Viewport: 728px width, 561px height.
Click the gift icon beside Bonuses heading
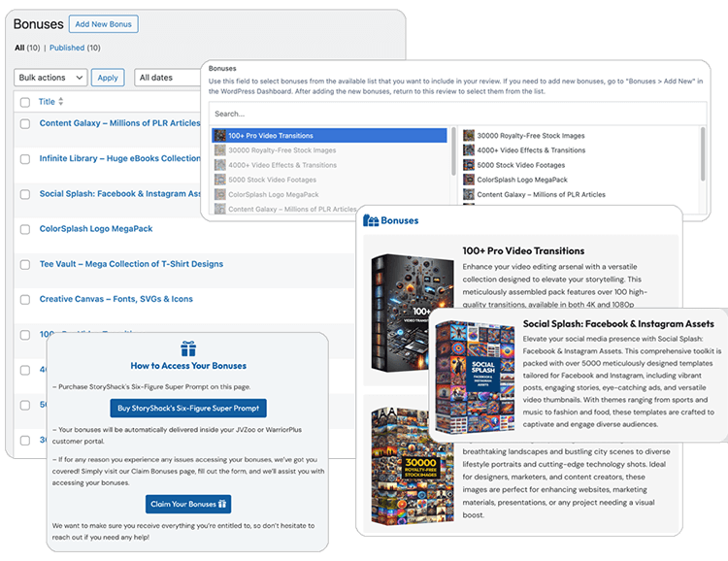click(371, 220)
